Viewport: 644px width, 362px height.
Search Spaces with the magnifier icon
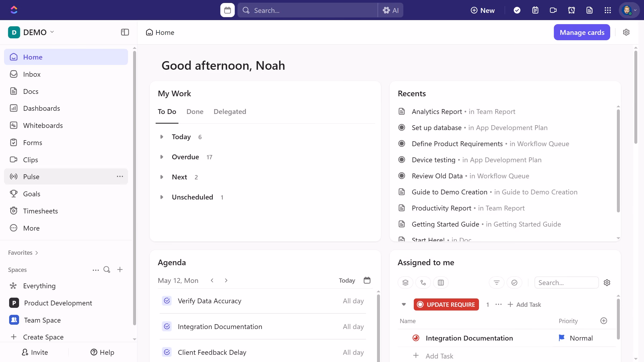click(107, 269)
